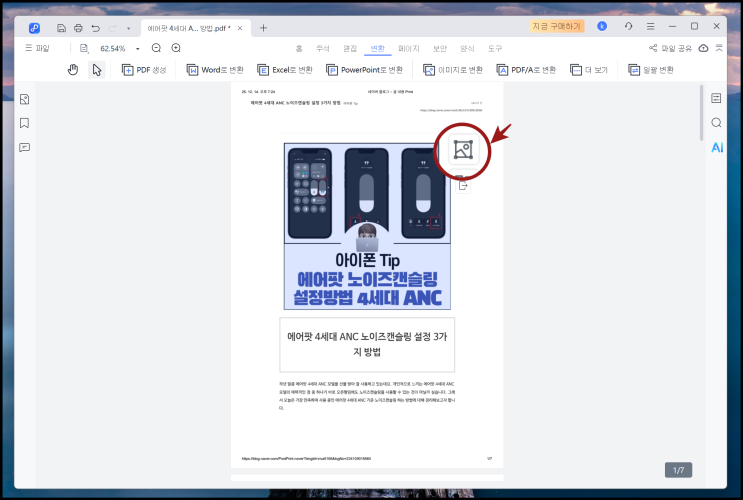Open the hamburger menu in title bar
Viewport: 743px width, 500px height.
651,27
